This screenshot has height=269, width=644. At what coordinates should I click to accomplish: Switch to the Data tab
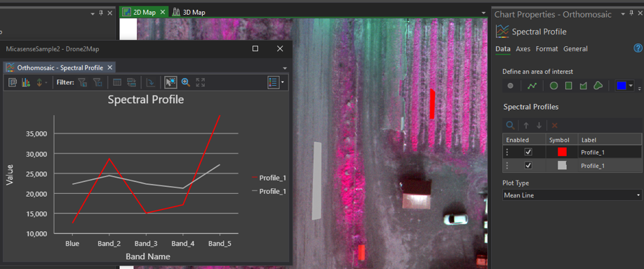click(x=503, y=48)
